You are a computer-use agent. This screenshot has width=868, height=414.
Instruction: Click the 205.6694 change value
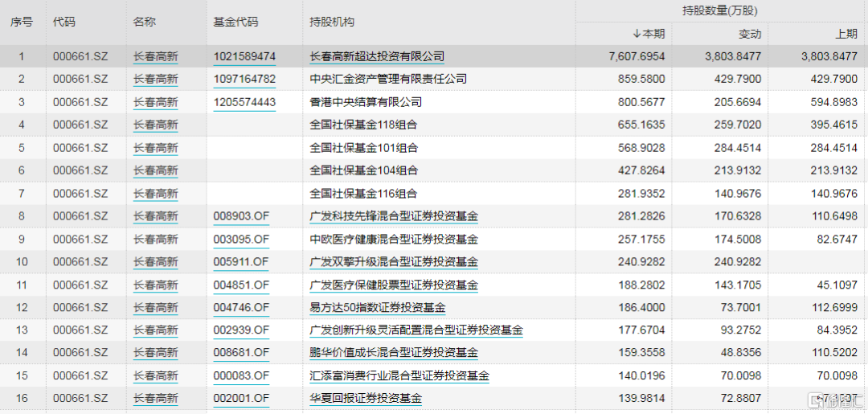click(737, 102)
